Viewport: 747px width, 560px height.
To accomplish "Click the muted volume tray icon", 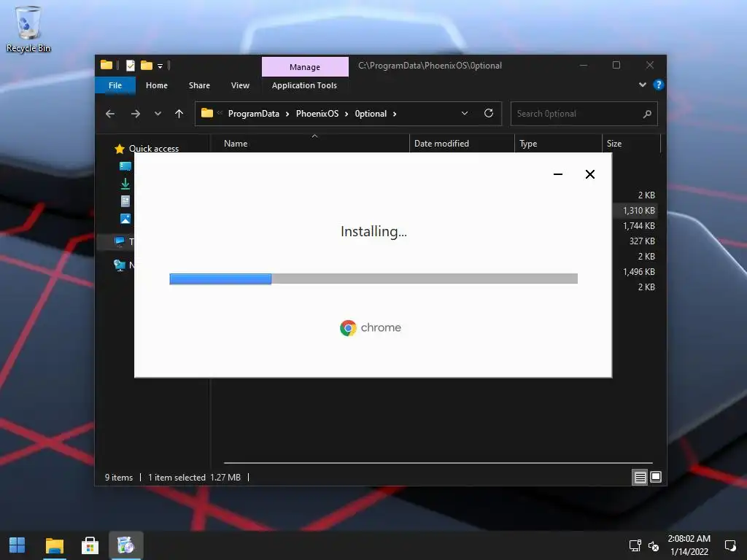I will (x=654, y=545).
